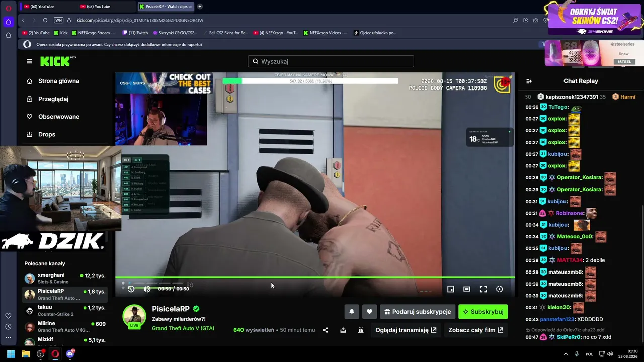Select the PisicelaRP Watch clips tab

165,6
